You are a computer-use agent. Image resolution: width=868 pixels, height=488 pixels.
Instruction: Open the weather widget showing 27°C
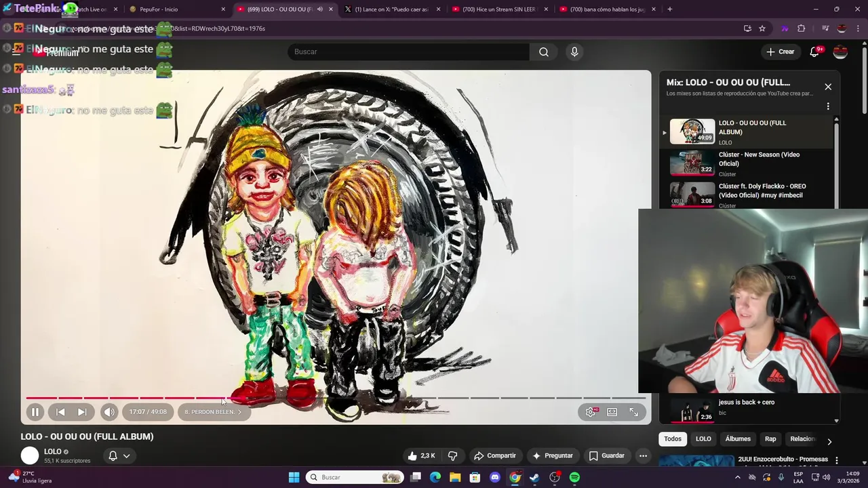[x=31, y=477]
